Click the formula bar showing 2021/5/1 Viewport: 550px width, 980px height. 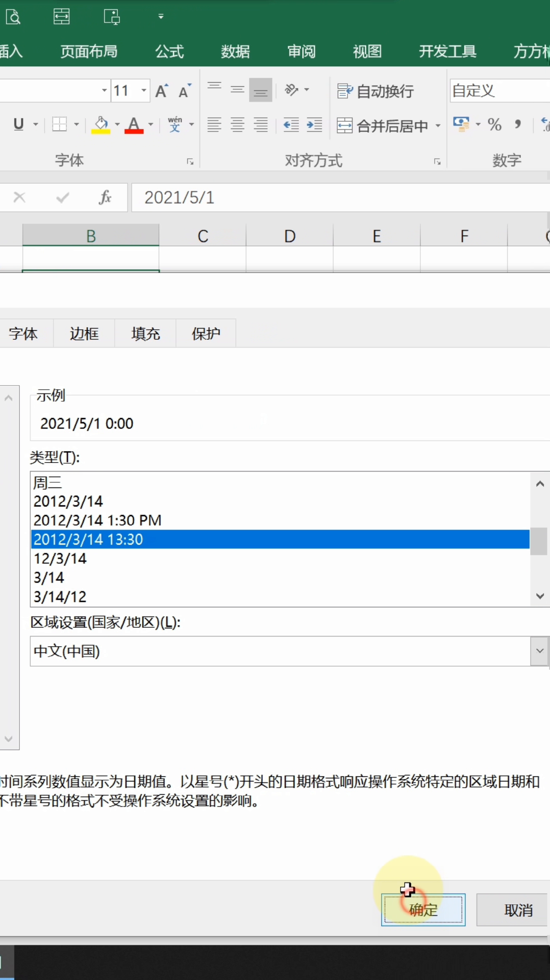(x=340, y=198)
